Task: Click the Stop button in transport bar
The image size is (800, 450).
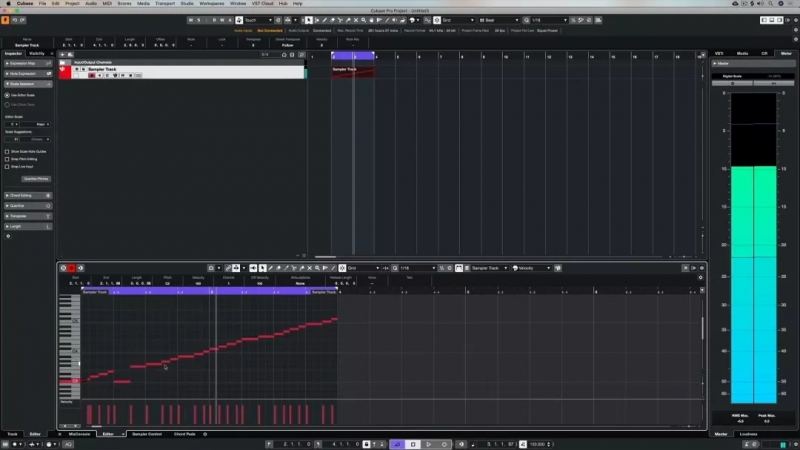Action: [413, 444]
